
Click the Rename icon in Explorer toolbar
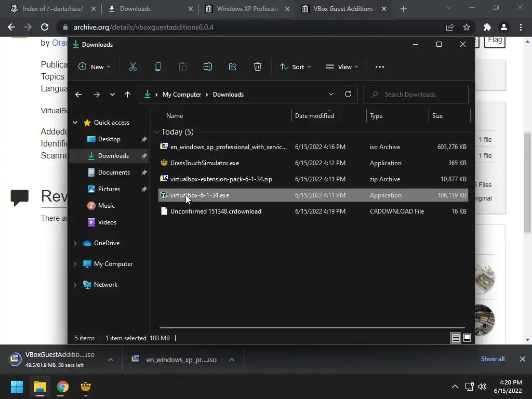[208, 67]
